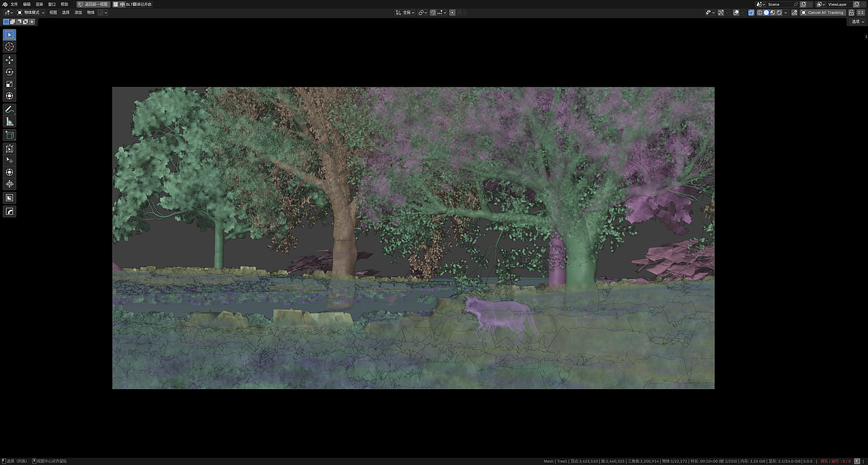This screenshot has width=868, height=465.
Task: Open the Options dropdown at top right
Action: (857, 22)
